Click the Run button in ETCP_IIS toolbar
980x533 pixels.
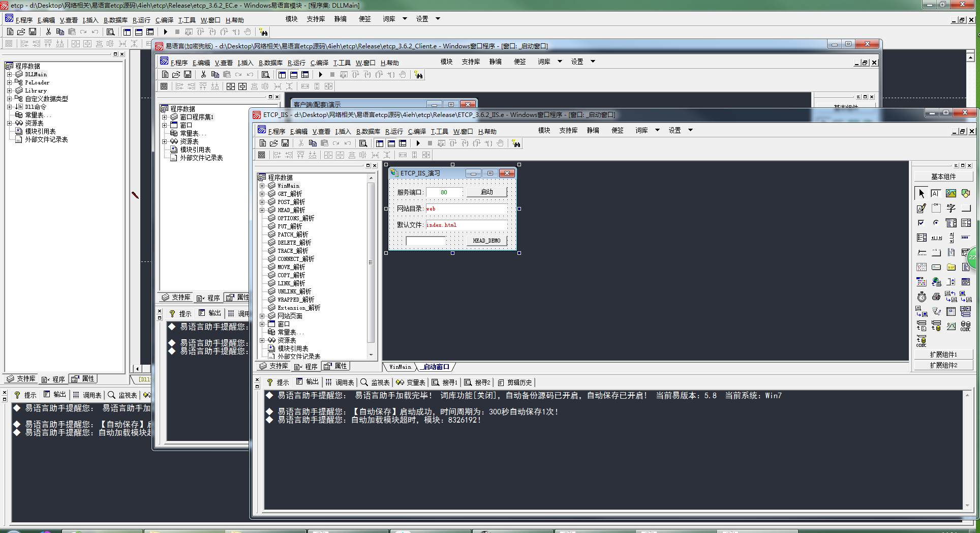(x=418, y=143)
